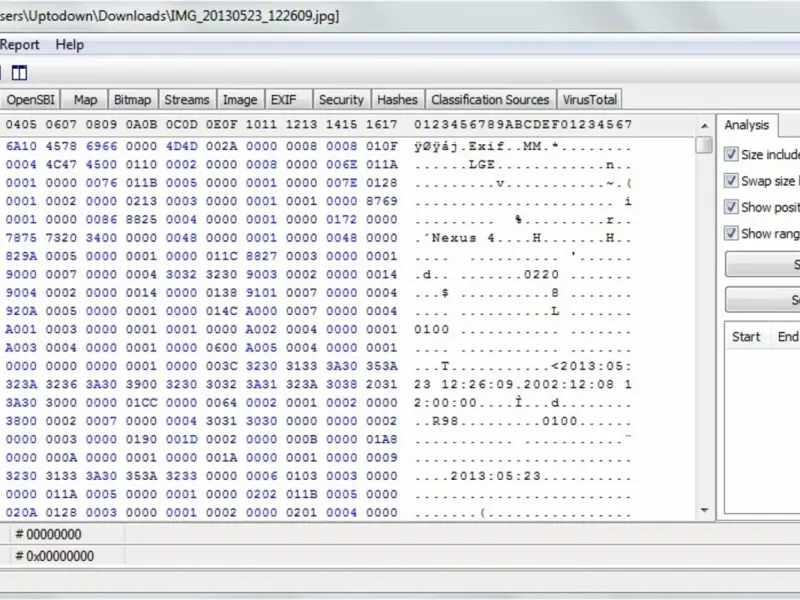
Task: Click the 'Nexus 4' ASCII text
Action: [463, 238]
